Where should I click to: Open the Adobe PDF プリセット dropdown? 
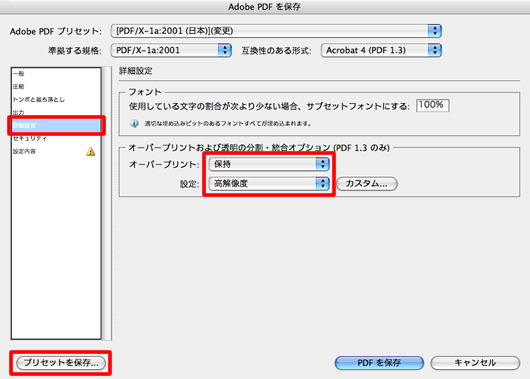pos(276,31)
